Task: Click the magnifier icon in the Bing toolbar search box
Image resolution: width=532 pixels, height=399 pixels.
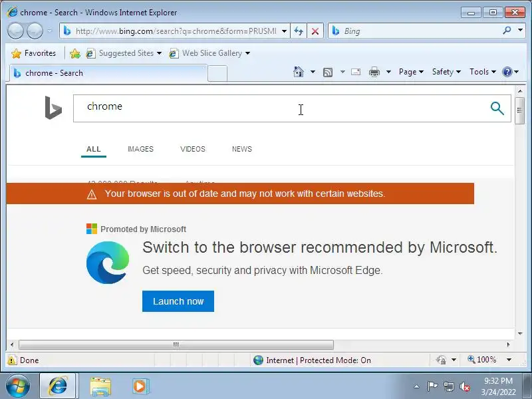Action: [x=507, y=31]
